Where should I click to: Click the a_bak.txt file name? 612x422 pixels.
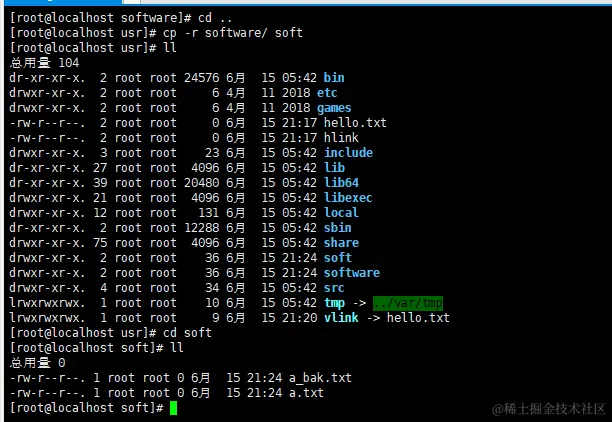pyautogui.click(x=320, y=378)
